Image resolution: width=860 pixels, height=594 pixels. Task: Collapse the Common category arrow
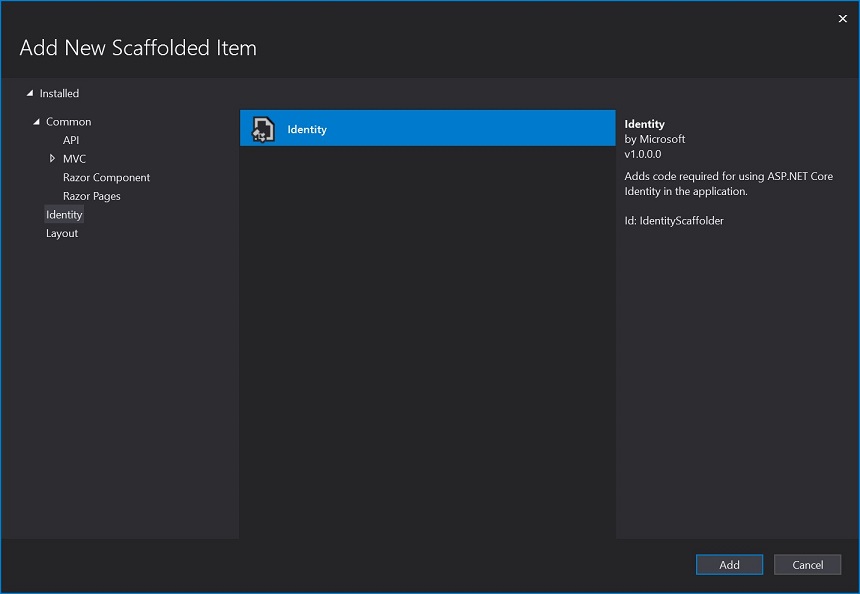[x=36, y=122]
